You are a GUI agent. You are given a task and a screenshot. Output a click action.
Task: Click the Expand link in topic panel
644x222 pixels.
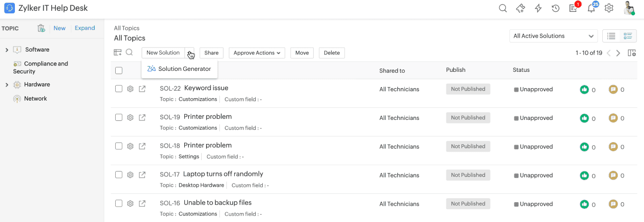coord(85,28)
